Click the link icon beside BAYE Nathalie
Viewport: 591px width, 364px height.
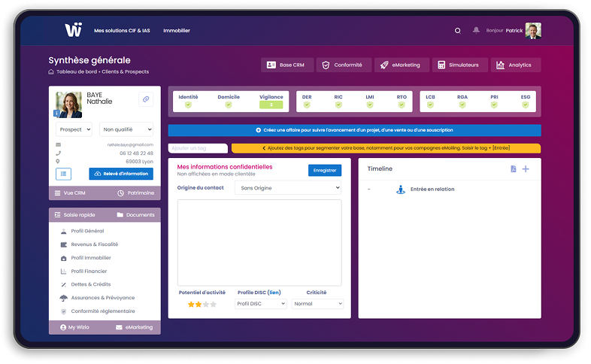(x=146, y=99)
